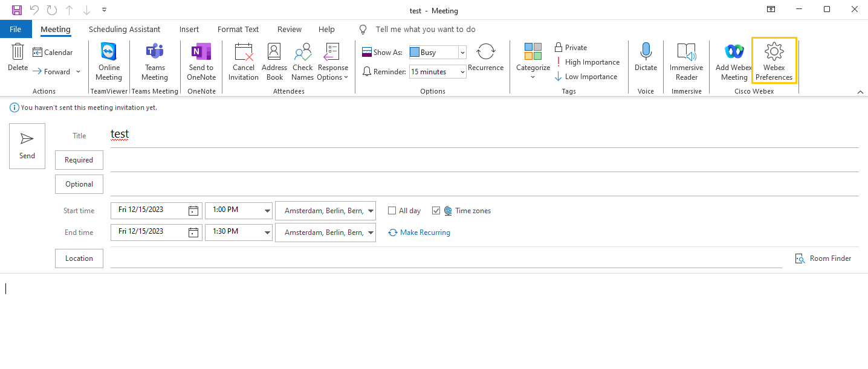Open the Address Book
The width and height of the screenshot is (868, 369).
[274, 53]
